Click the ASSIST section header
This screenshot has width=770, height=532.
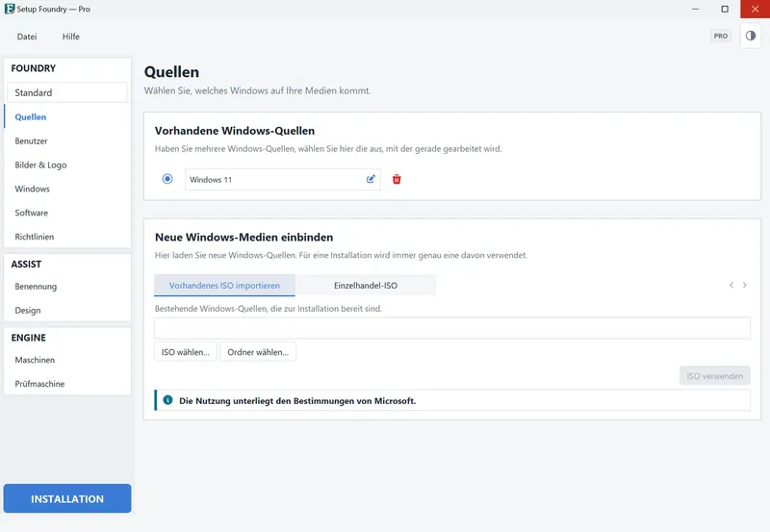pyautogui.click(x=26, y=264)
